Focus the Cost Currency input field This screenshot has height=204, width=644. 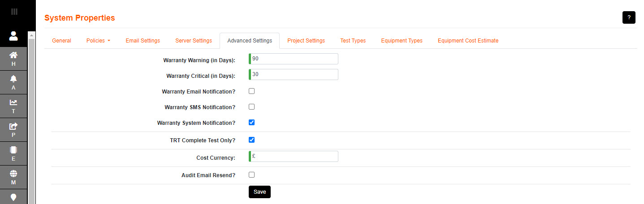(x=294, y=157)
